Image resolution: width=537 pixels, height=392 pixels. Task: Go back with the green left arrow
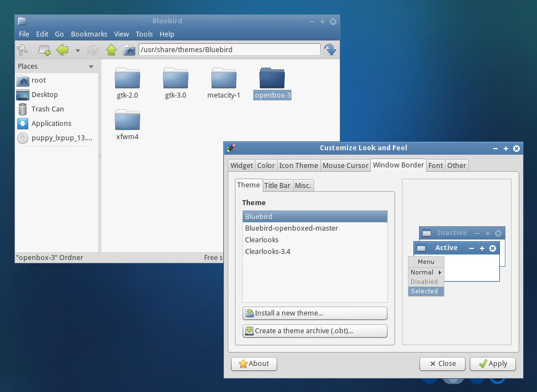coord(62,50)
